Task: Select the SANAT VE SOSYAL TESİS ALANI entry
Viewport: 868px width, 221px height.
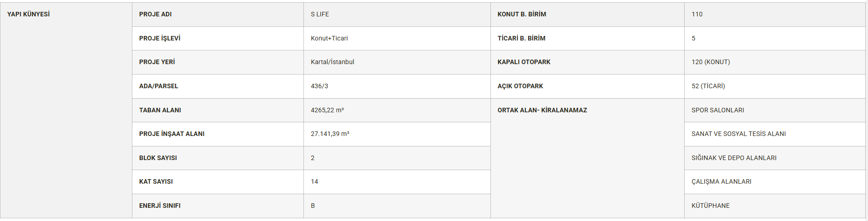Action: [739, 134]
